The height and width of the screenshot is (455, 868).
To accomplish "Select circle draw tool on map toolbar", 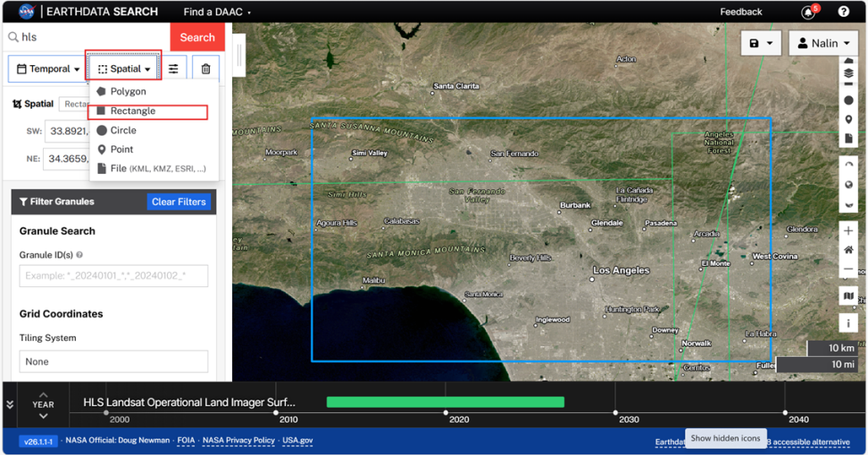I will [848, 101].
